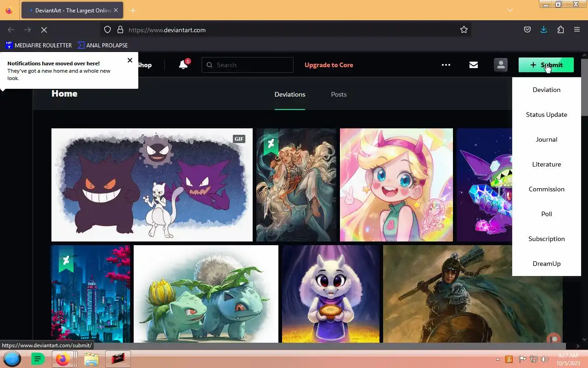Open the Firefox extensions puzzle icon
Screen dimensions: 588x368
pos(560,30)
